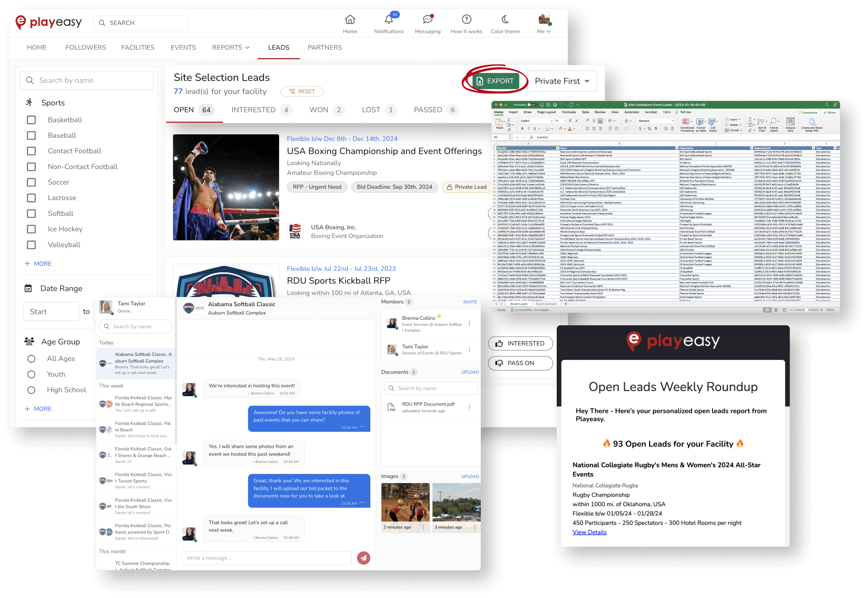Click the INTERESTED thumbs-up button

[x=520, y=343]
